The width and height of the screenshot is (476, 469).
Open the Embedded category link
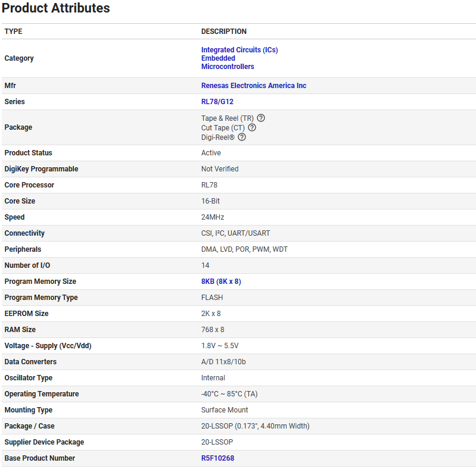coord(218,58)
